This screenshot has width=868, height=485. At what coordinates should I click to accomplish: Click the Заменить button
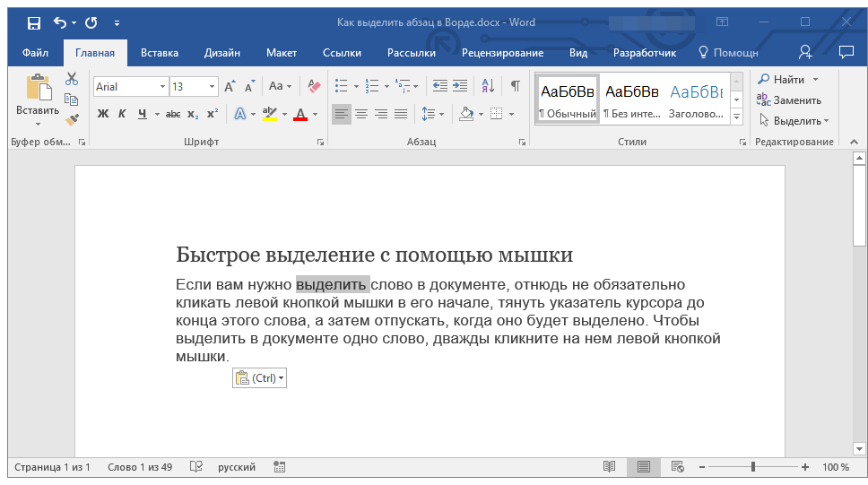[789, 100]
